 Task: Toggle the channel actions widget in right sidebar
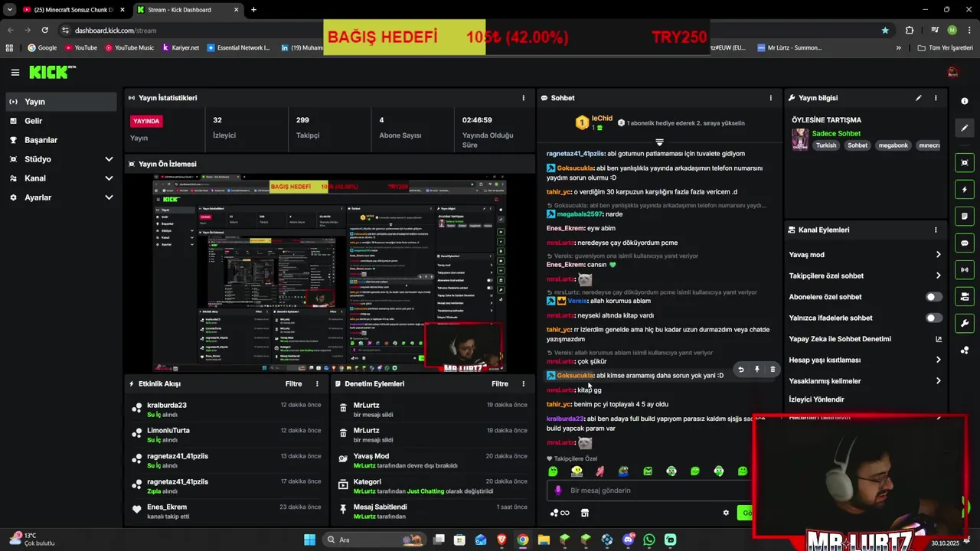pos(965,296)
